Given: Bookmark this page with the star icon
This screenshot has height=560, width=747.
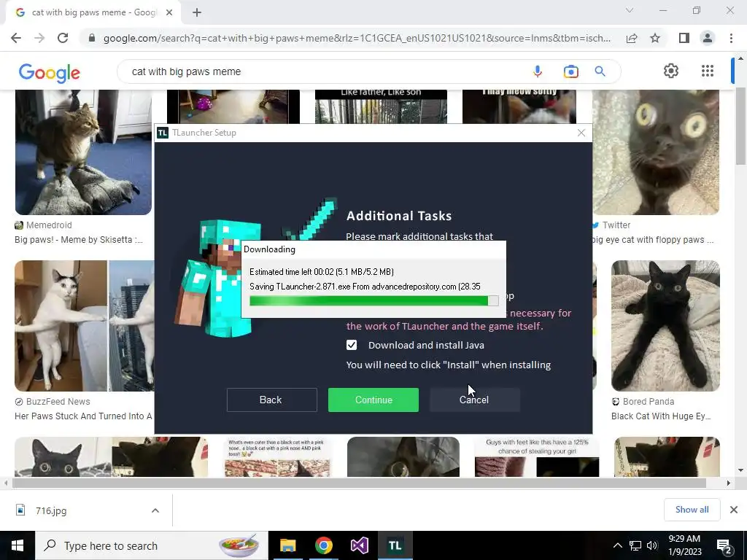Looking at the screenshot, I should pyautogui.click(x=655, y=38).
